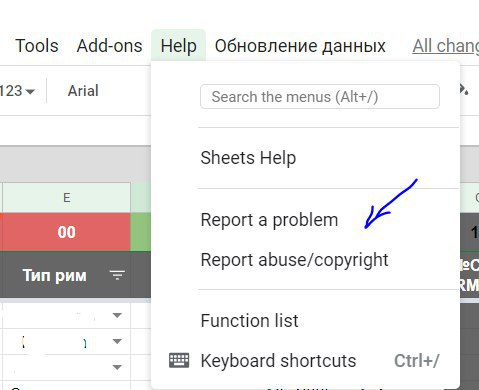Click the red cell showing 00
The image size is (479, 390).
tap(66, 232)
